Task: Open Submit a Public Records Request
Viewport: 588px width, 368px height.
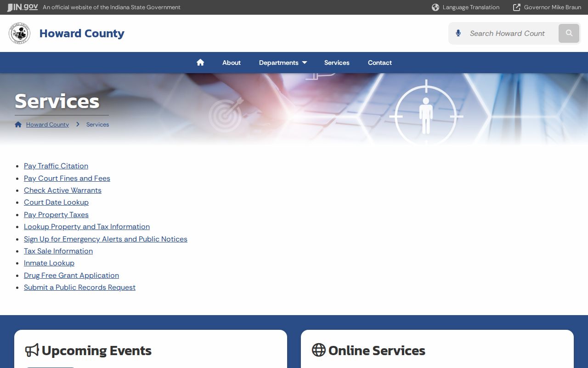Action: (x=79, y=287)
